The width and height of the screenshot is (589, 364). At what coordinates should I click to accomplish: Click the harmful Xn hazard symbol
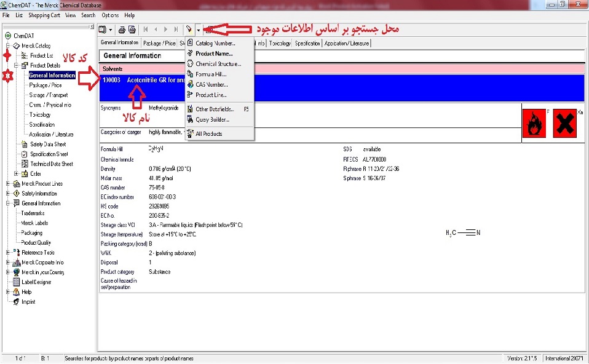[564, 124]
